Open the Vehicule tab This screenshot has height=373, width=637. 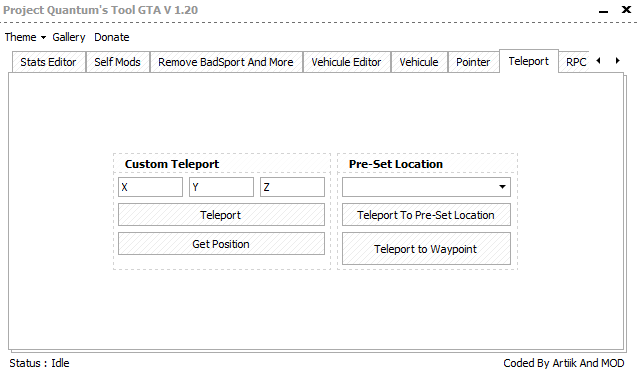(x=419, y=62)
